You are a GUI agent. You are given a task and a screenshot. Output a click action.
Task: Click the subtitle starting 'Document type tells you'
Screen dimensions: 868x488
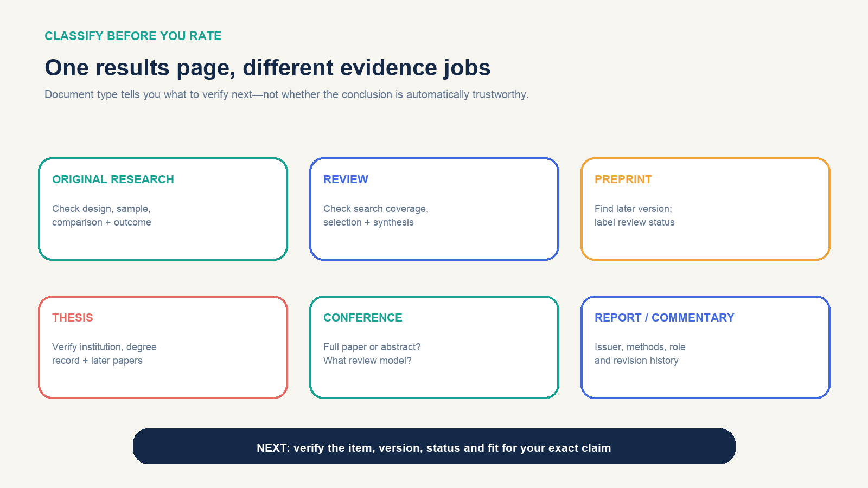(286, 94)
